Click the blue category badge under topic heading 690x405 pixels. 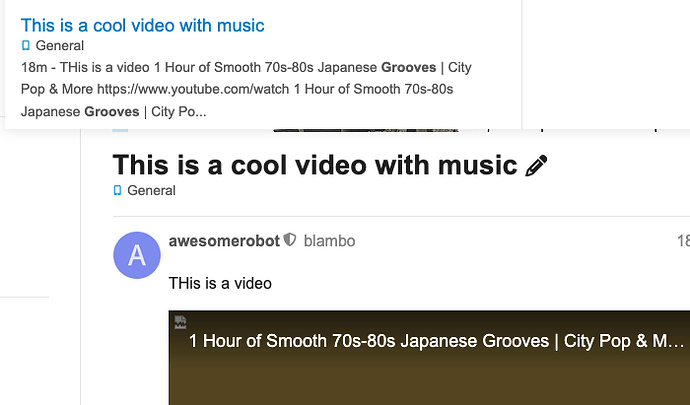click(117, 190)
